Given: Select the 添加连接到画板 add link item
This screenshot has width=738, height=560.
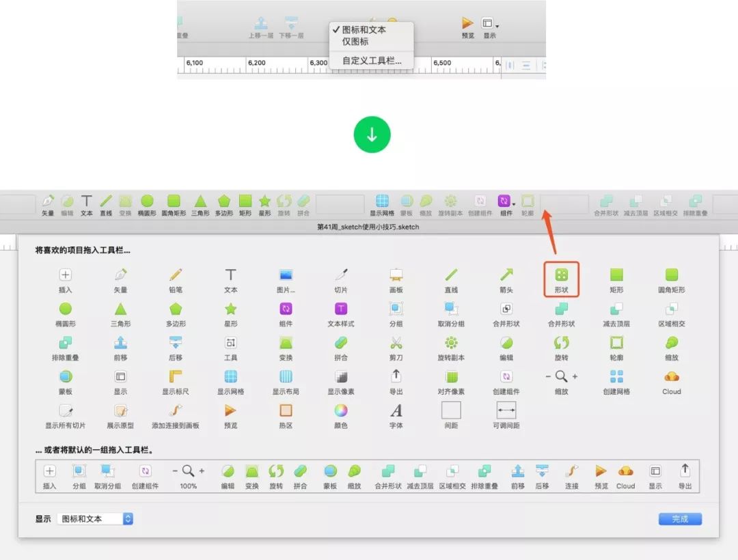Looking at the screenshot, I should point(176,416).
